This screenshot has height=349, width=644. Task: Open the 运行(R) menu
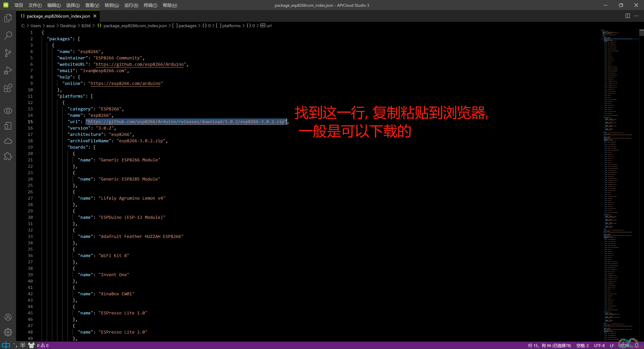[131, 5]
